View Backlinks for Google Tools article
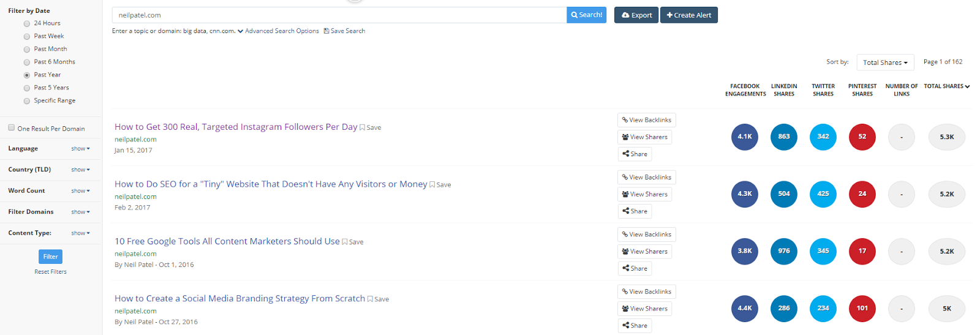This screenshot has height=335, width=980. (x=647, y=235)
